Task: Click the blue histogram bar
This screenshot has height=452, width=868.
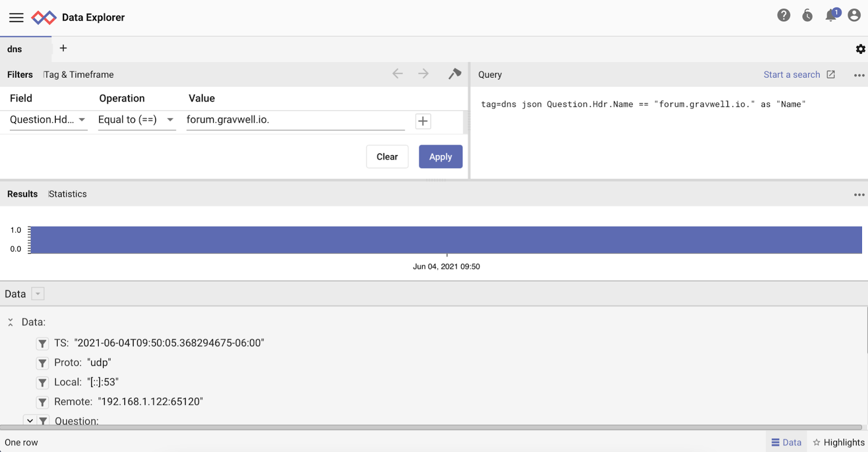Action: click(x=446, y=240)
